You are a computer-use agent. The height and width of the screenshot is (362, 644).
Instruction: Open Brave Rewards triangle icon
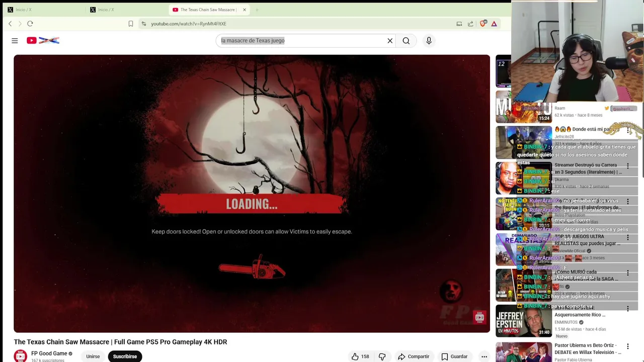click(x=494, y=24)
